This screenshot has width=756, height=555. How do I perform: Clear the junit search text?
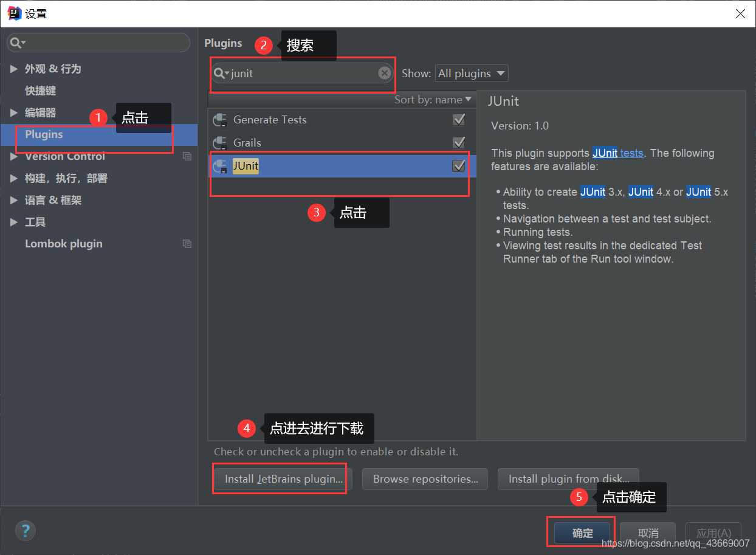pos(385,73)
